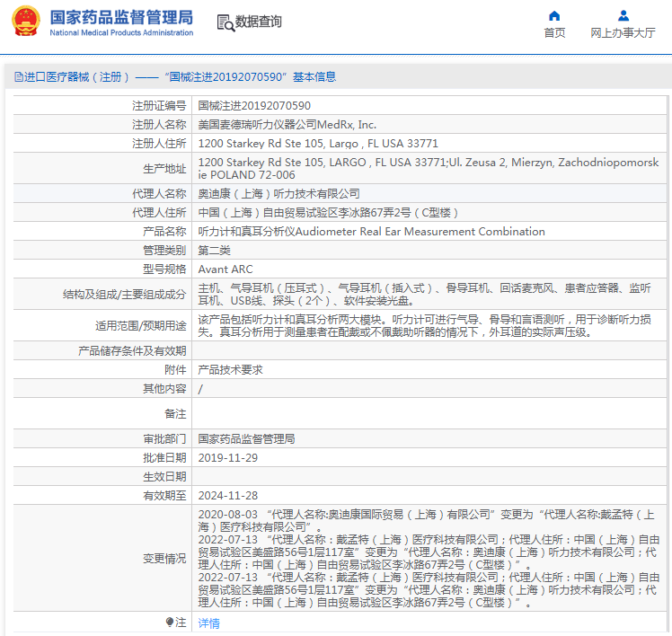Click the 国家药品监督管理局 site title
The height and width of the screenshot is (636, 672).
[121, 17]
